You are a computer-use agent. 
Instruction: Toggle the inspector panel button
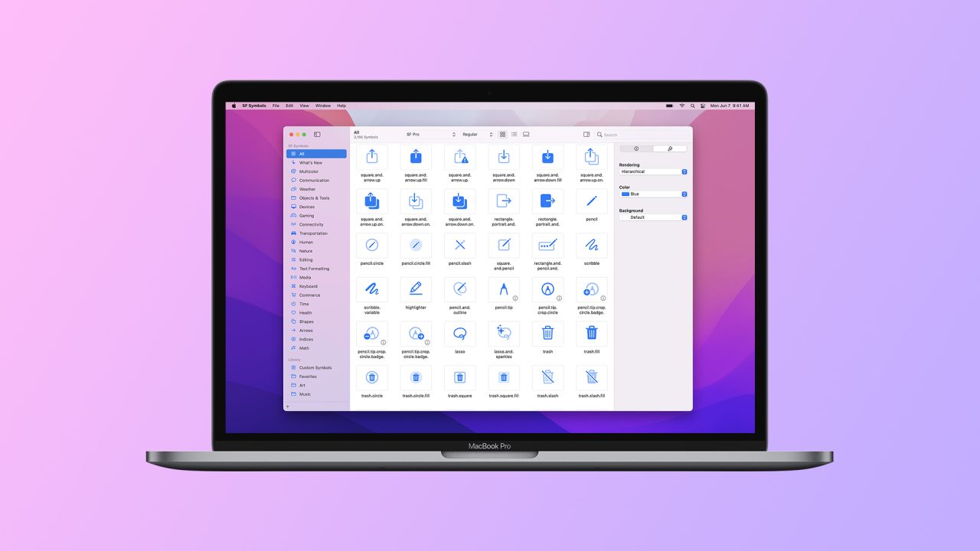tap(586, 135)
